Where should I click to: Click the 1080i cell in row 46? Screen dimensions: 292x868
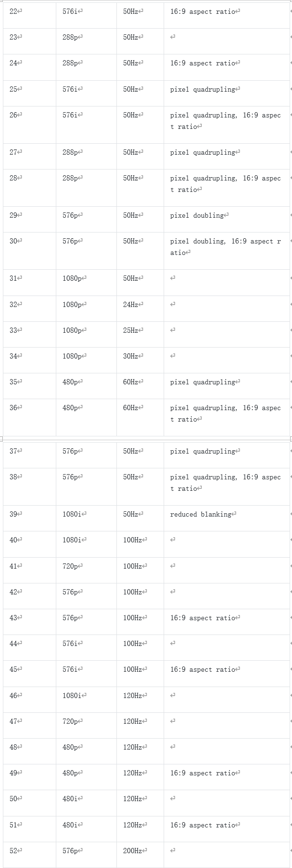click(x=86, y=699)
